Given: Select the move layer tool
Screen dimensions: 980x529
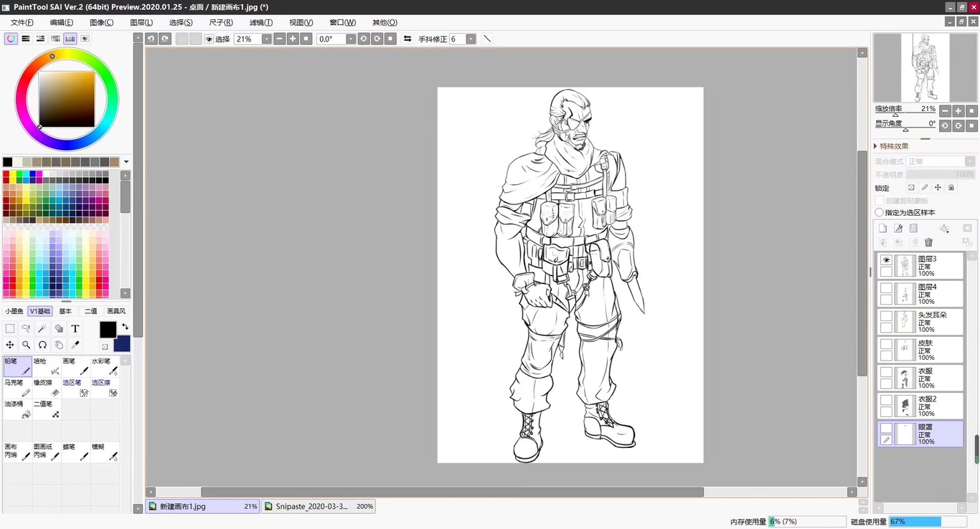Looking at the screenshot, I should [x=10, y=345].
